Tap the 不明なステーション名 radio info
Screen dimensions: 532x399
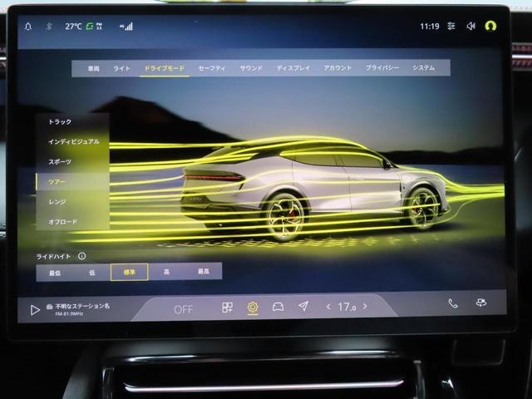tap(79, 309)
